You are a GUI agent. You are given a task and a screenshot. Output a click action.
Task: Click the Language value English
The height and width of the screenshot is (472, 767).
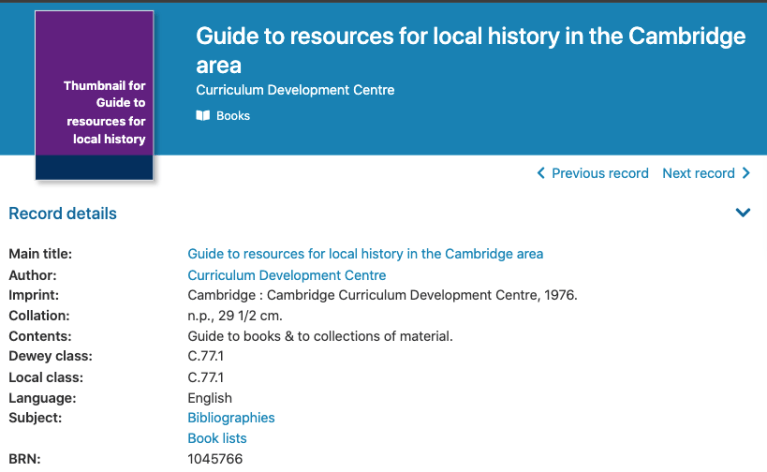210,398
